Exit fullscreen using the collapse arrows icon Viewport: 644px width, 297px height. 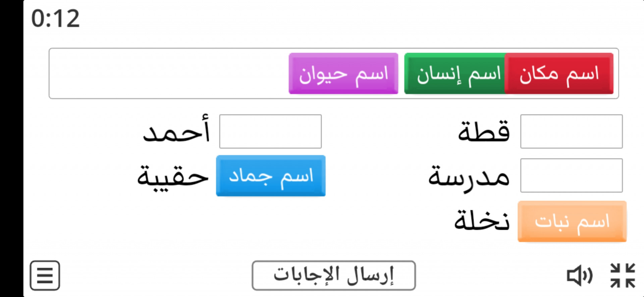[623, 276]
